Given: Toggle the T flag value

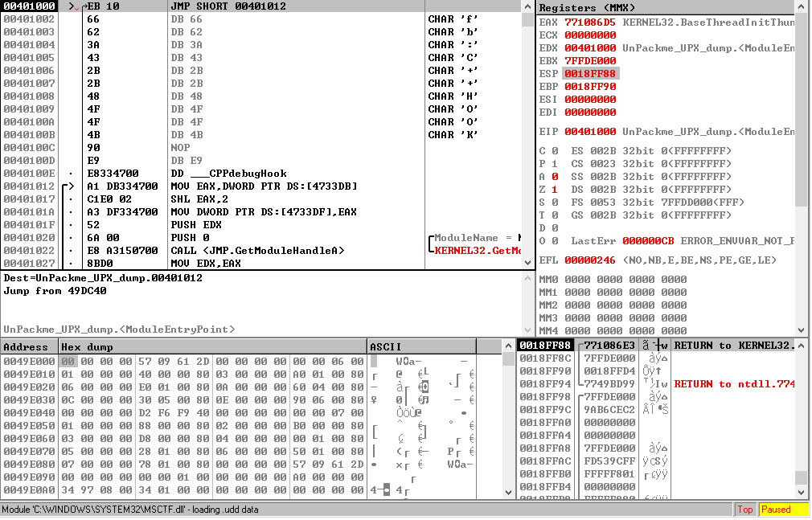Looking at the screenshot, I should 555,215.
